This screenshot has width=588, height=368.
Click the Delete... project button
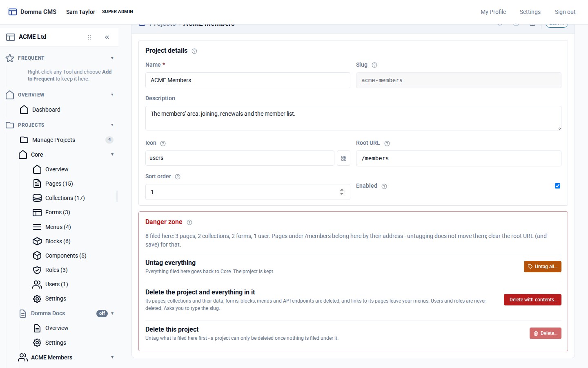tap(546, 333)
